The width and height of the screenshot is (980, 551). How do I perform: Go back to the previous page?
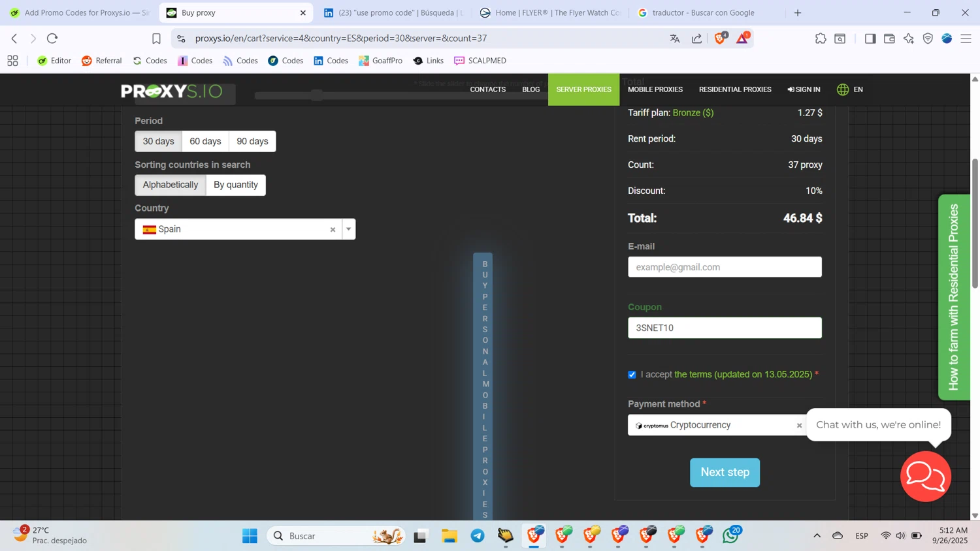pos(14,39)
